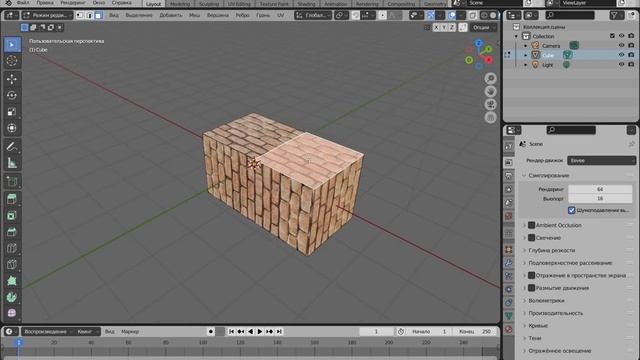Open Воспроизведение playback menu in timeline
640x360 pixels.
point(47,331)
